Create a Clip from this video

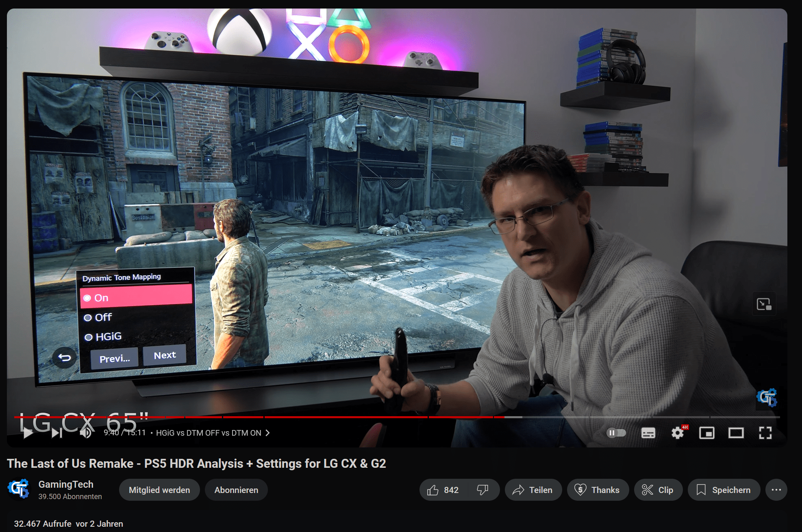(x=658, y=490)
